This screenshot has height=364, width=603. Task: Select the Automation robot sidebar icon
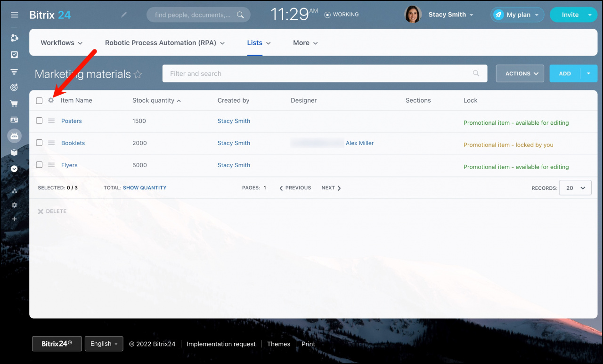click(x=15, y=136)
